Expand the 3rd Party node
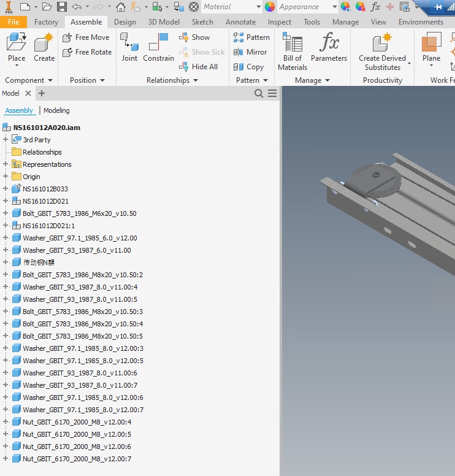Viewport: 455px width, 476px height. (5, 140)
